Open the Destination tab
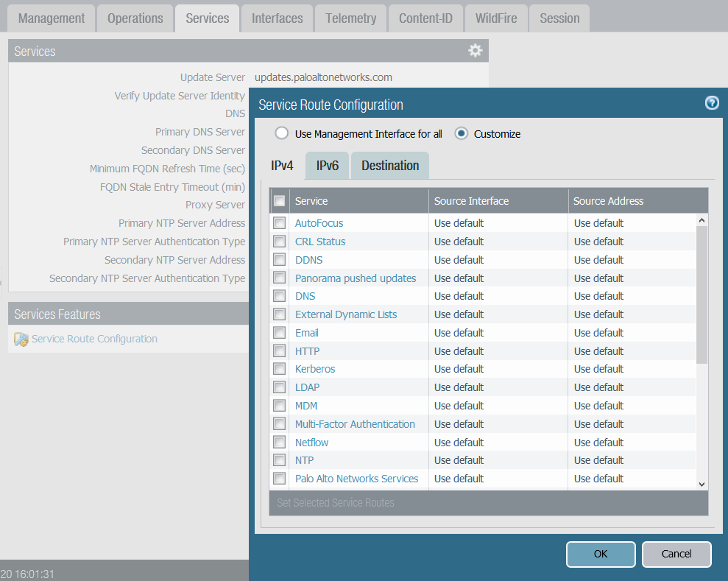 click(390, 166)
